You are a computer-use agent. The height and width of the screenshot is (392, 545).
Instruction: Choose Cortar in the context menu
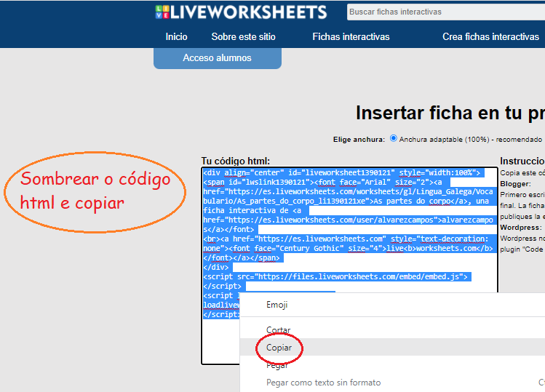coord(278,330)
